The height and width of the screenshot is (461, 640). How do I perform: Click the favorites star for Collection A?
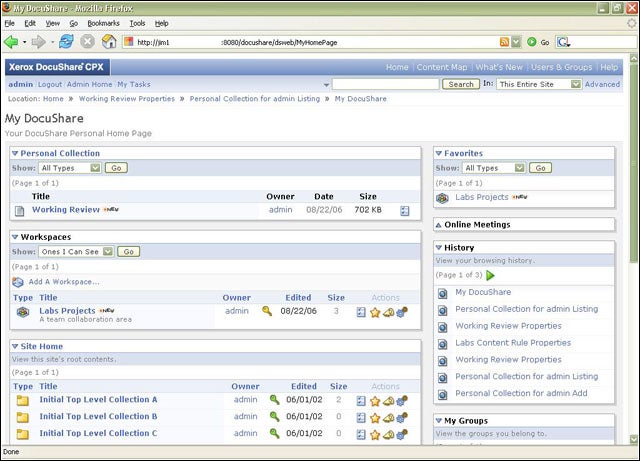(375, 401)
